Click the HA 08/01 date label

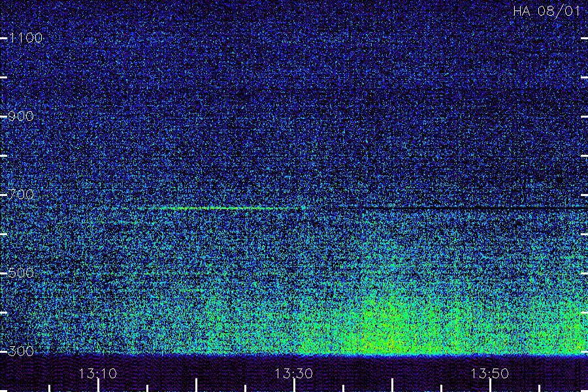tap(547, 11)
